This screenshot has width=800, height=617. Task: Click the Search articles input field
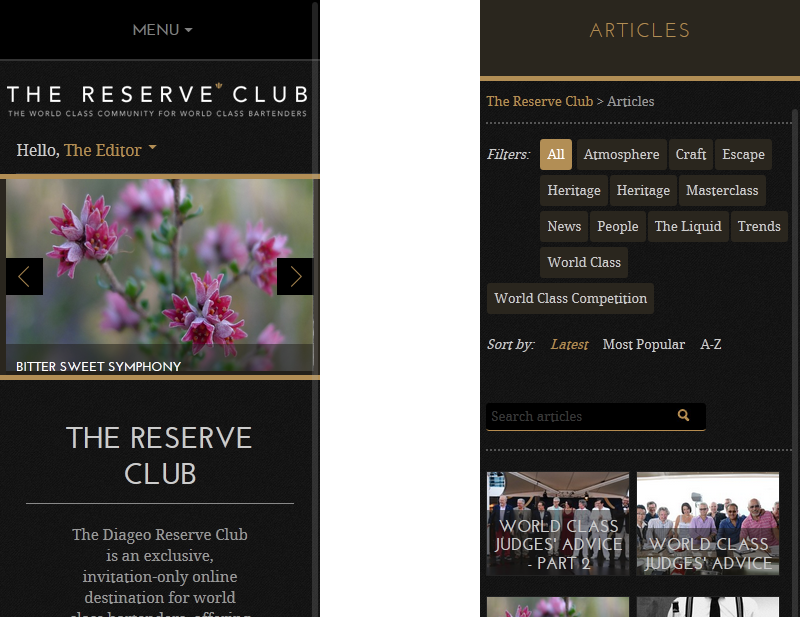tap(582, 416)
